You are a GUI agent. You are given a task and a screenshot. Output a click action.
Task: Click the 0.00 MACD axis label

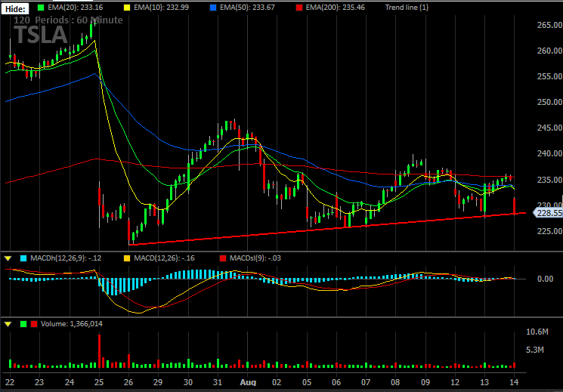[546, 279]
